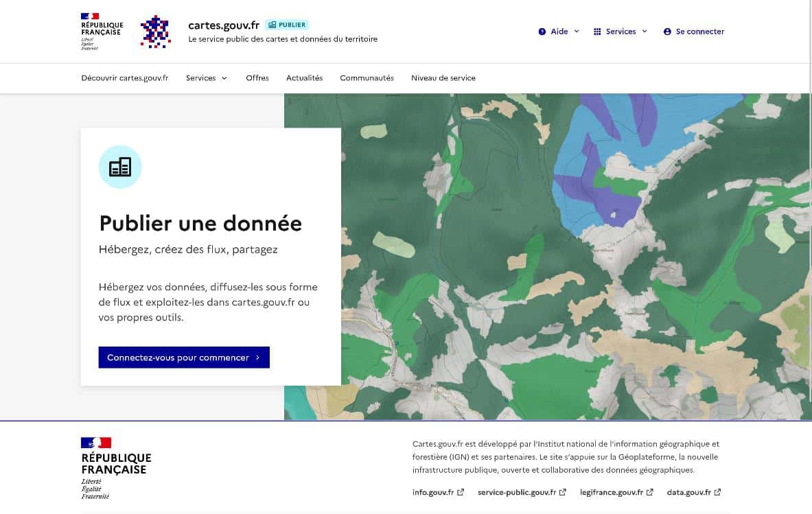This screenshot has width=812, height=514.
Task: Open the service-public.gouv.fr footer link
Action: tap(516, 492)
